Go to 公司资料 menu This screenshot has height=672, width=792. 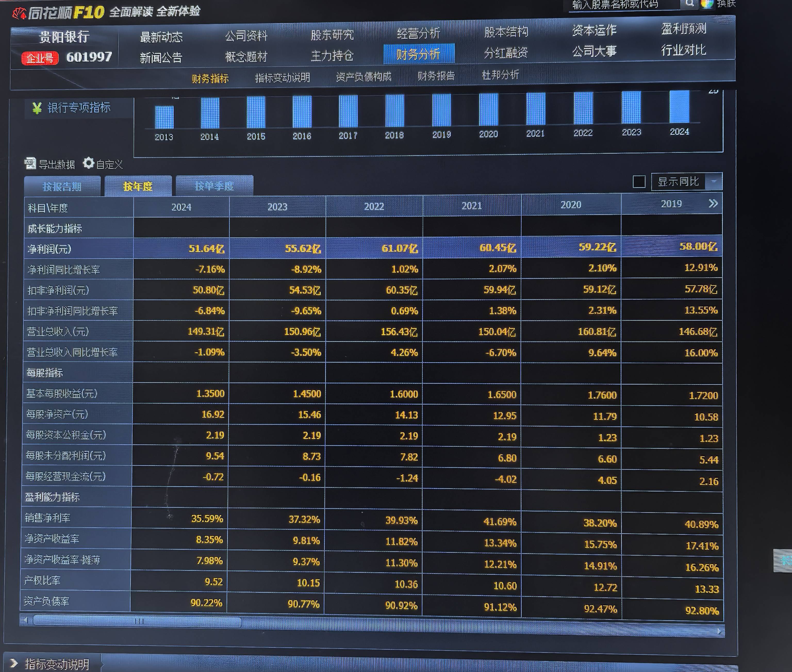point(246,36)
